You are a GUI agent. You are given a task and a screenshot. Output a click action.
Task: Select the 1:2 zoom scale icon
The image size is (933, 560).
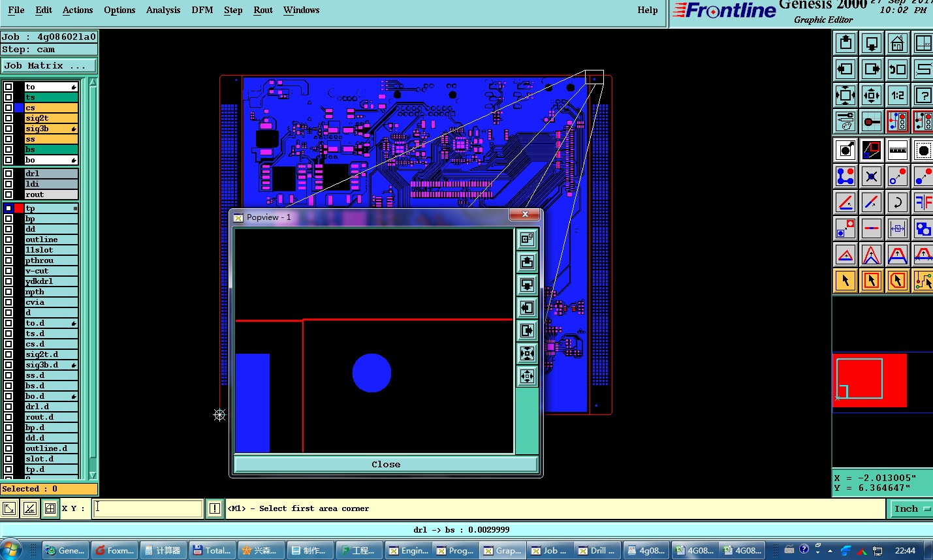point(898,95)
